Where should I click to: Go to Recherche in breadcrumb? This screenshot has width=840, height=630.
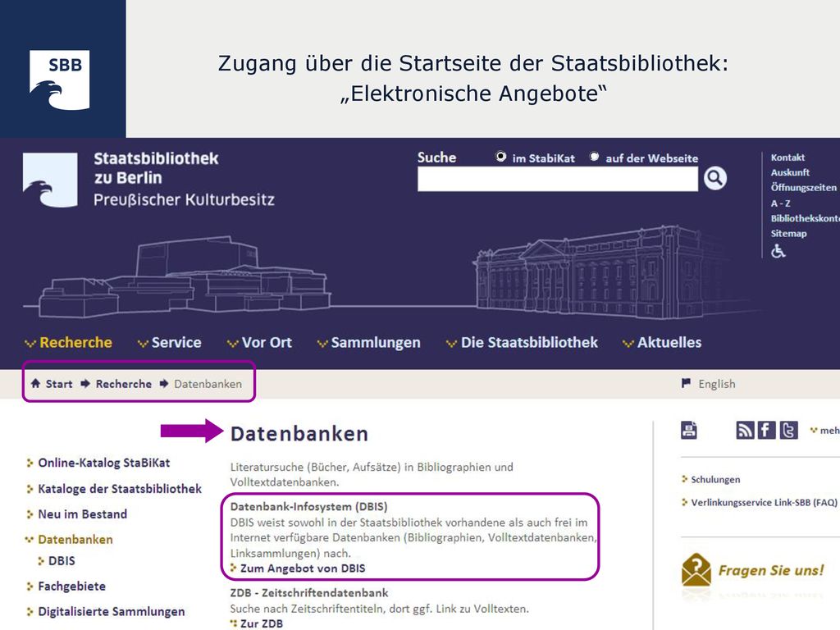[124, 384]
